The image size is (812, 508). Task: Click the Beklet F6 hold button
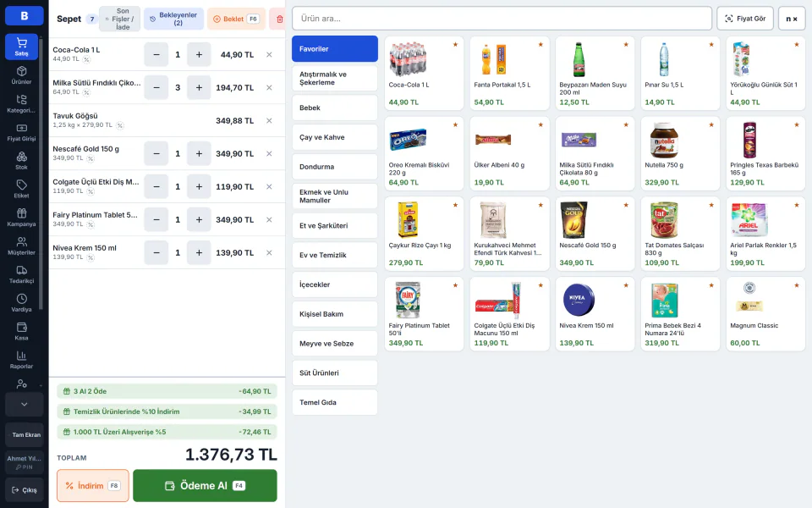coord(236,19)
